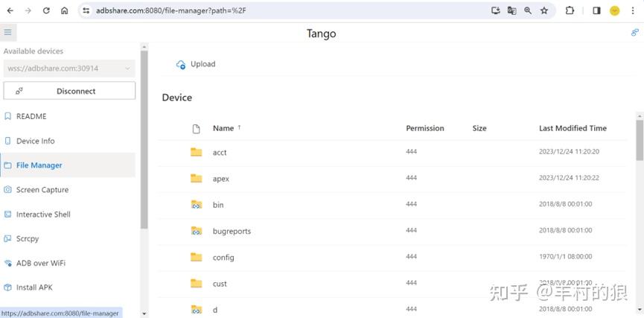The width and height of the screenshot is (644, 318).
Task: Bookmark this page with star icon
Action: (544, 10)
